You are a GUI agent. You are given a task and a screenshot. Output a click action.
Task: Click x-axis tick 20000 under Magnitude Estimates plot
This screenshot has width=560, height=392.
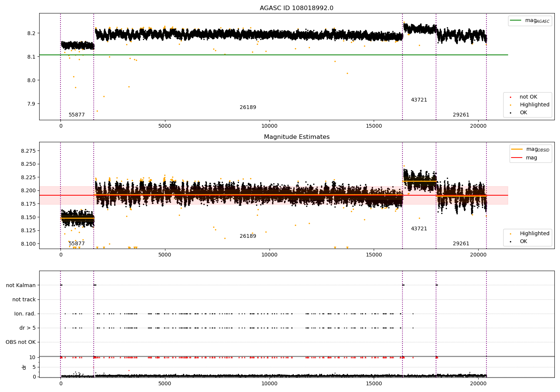point(478,255)
